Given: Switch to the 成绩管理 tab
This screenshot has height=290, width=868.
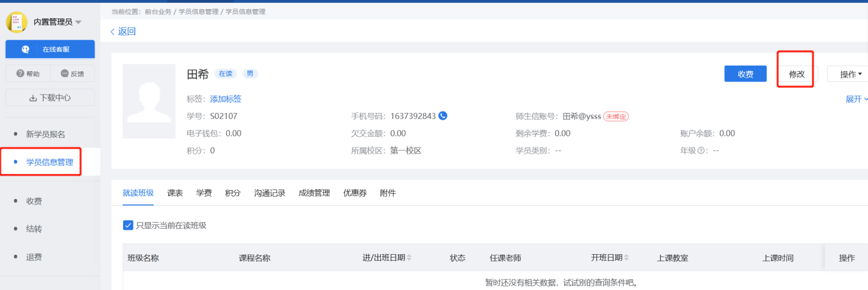Looking at the screenshot, I should (x=314, y=193).
